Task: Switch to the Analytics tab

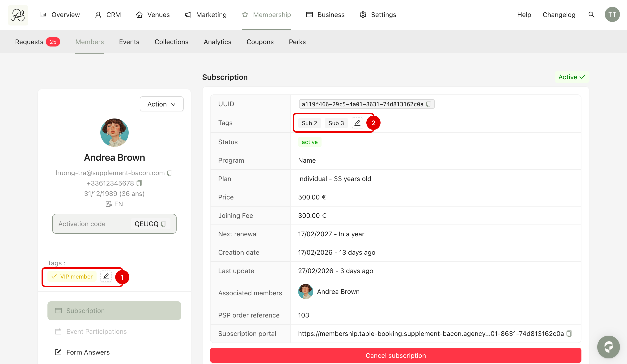Action: 217,42
